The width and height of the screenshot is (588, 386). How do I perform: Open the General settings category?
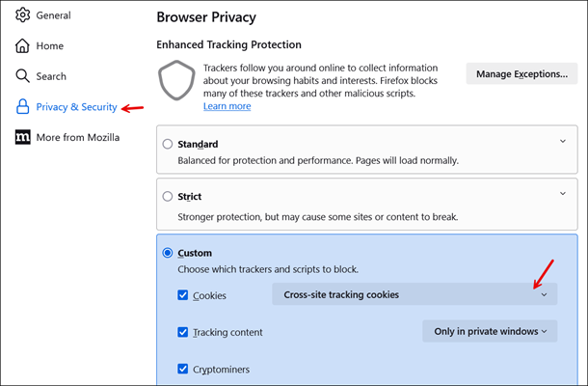click(42, 15)
